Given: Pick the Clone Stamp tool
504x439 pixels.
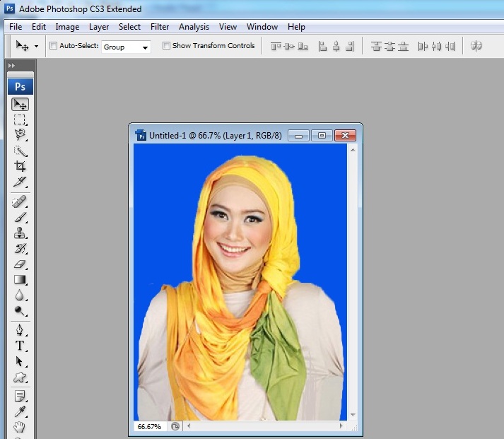Looking at the screenshot, I should 20,233.
